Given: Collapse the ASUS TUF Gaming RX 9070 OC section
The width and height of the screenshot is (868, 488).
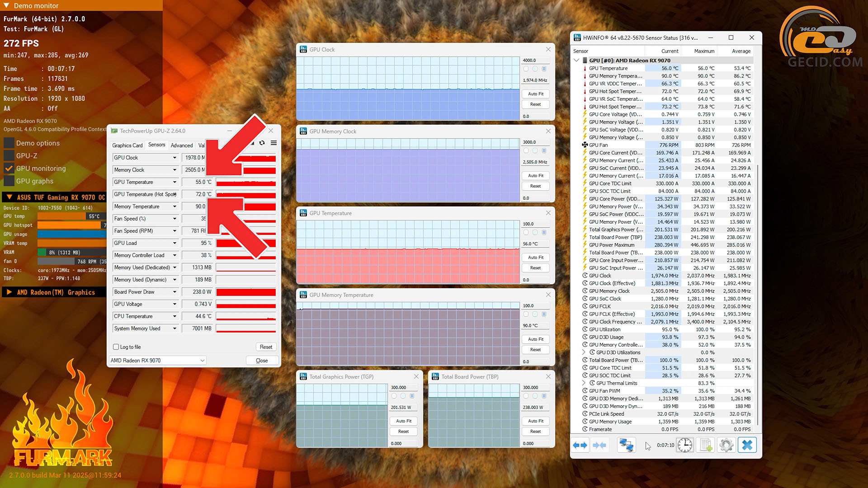Looking at the screenshot, I should 9,197.
